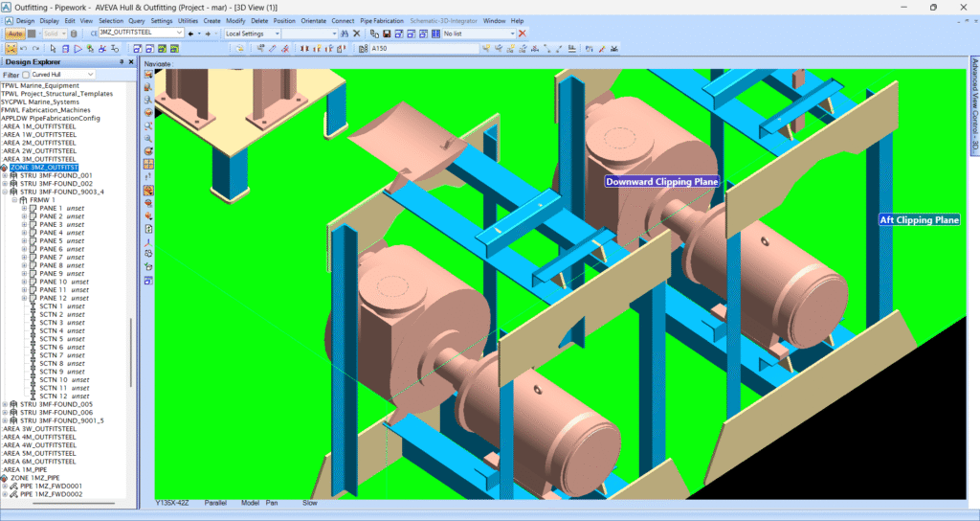This screenshot has height=521, width=980.
Task: Open the Curved Hull filter dropdown
Action: 62,75
